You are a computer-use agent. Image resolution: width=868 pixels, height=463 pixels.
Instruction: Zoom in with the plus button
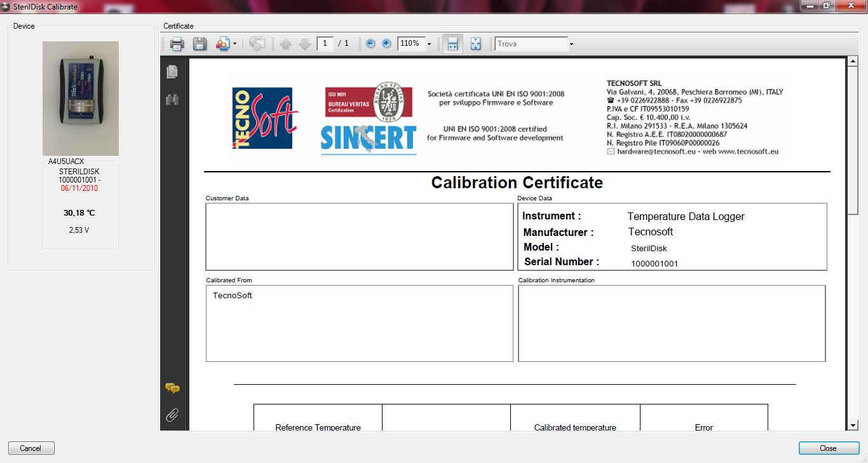pos(386,44)
